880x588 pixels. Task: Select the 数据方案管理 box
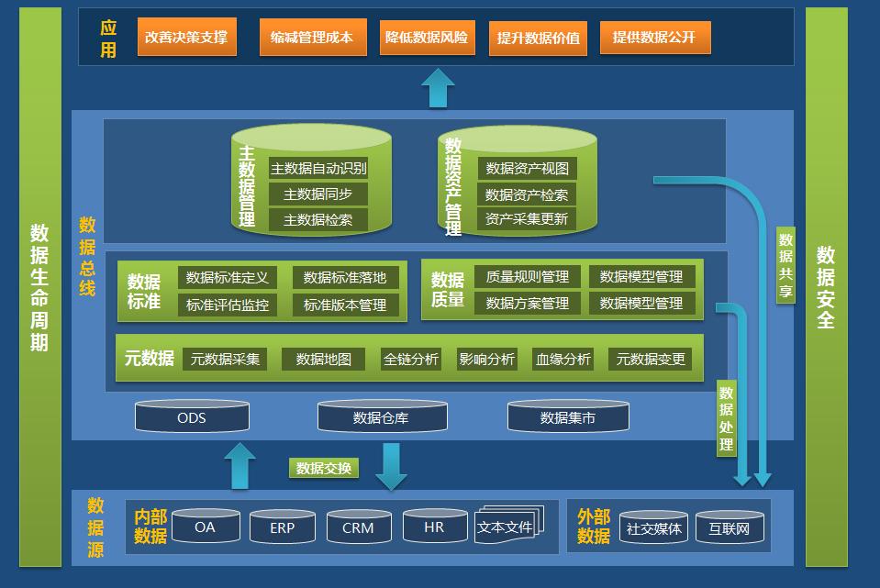(x=528, y=303)
